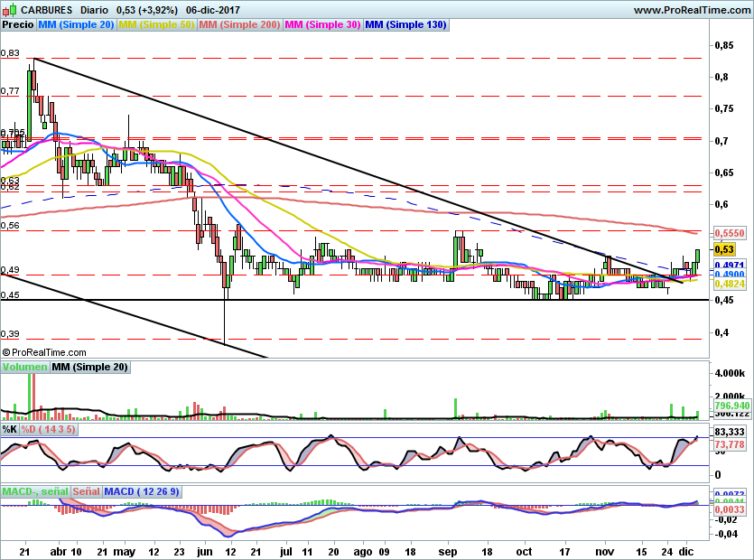Click the green 796.940 volume value tag
Viewport: 754px width, 560px height.
732,406
